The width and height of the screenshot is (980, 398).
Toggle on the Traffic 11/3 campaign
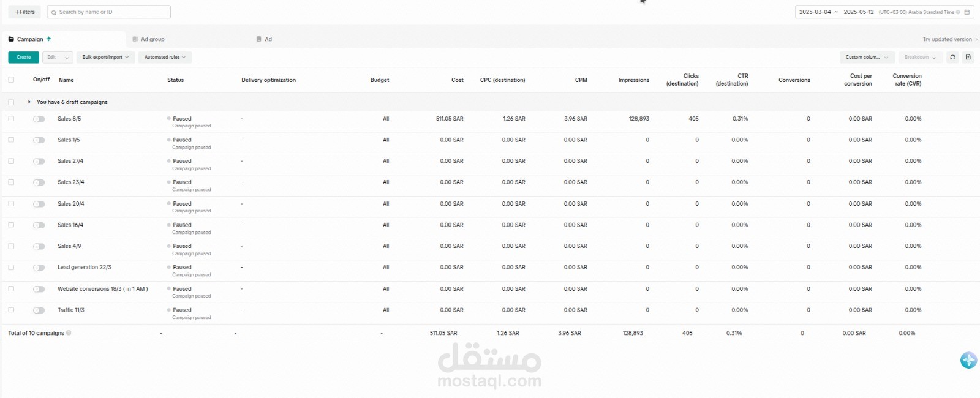(x=39, y=310)
